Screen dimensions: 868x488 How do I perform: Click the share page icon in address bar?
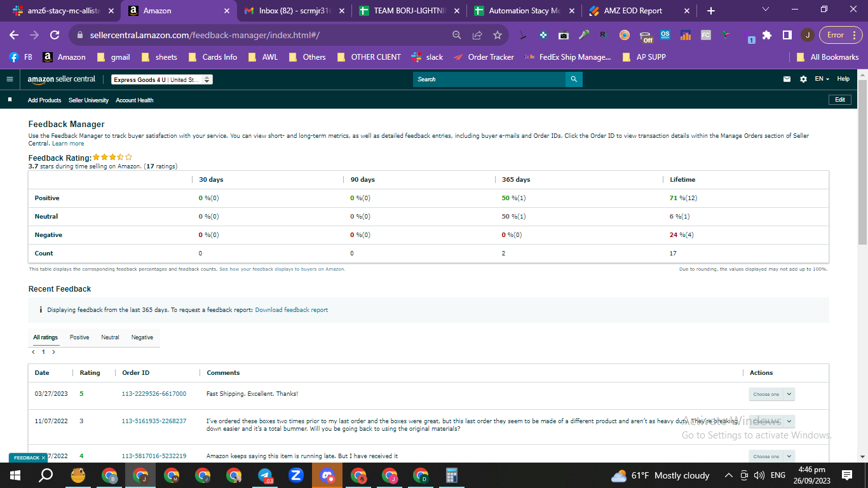pos(477,35)
